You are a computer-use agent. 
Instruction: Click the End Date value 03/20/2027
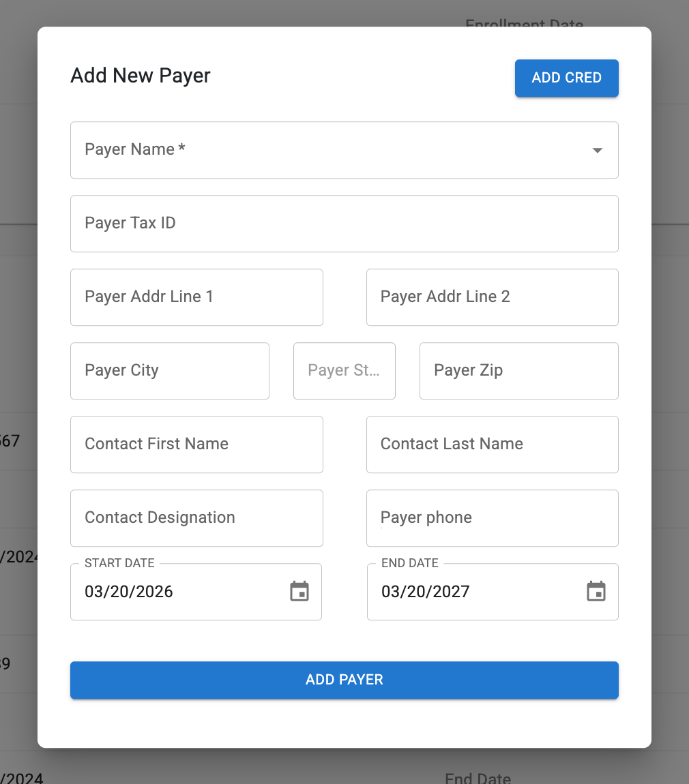pyautogui.click(x=426, y=592)
